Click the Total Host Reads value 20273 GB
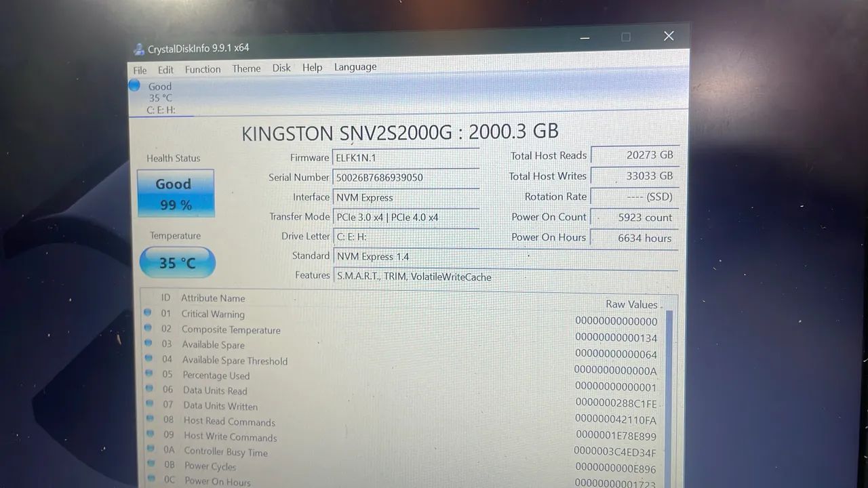Image resolution: width=868 pixels, height=488 pixels. [635, 155]
